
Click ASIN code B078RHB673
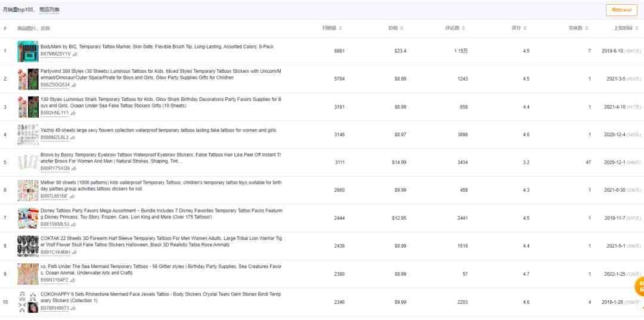(x=54, y=308)
